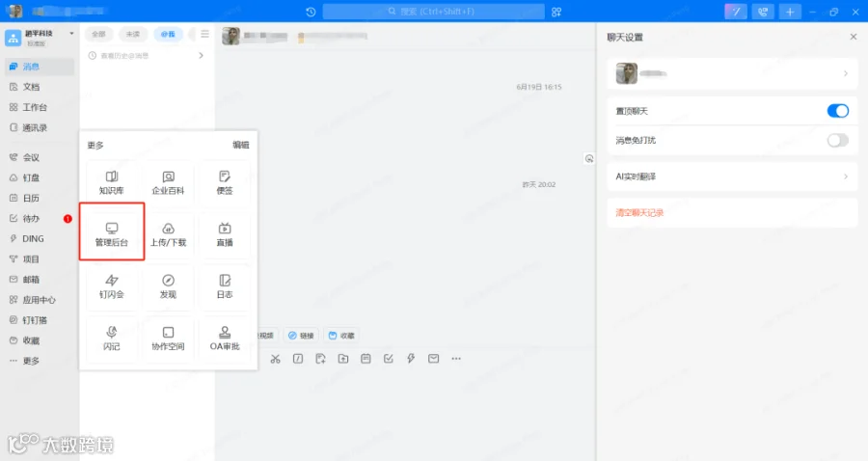Open OA审批 in the 更多 panel

pyautogui.click(x=225, y=339)
